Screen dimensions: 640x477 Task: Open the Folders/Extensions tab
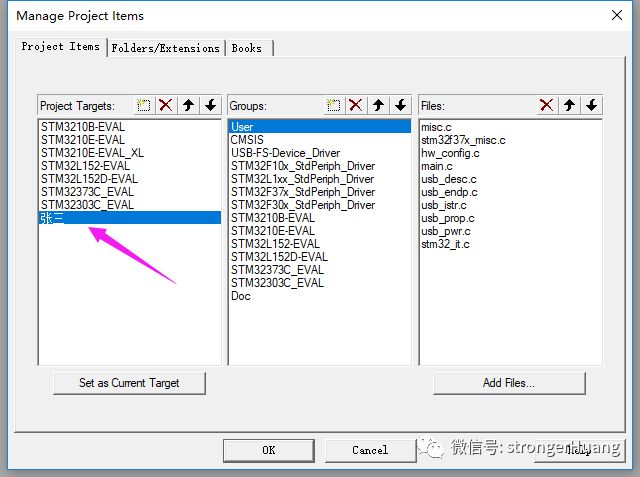point(166,48)
